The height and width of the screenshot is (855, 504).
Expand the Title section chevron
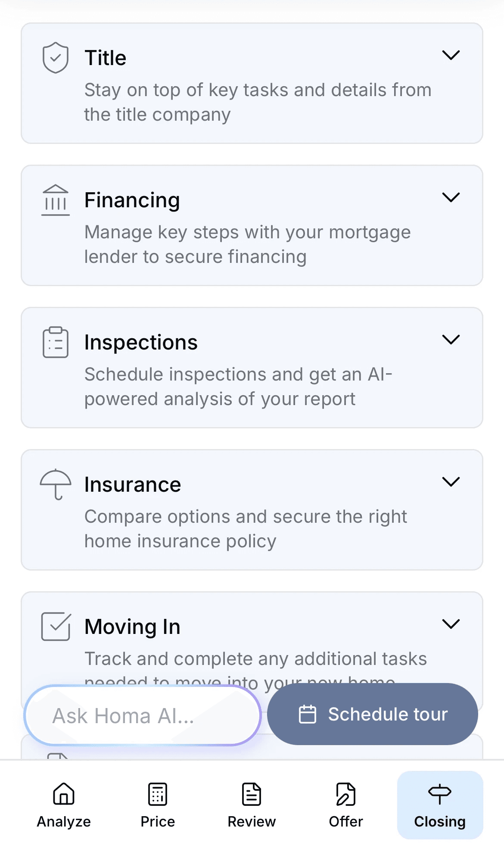coord(451,55)
